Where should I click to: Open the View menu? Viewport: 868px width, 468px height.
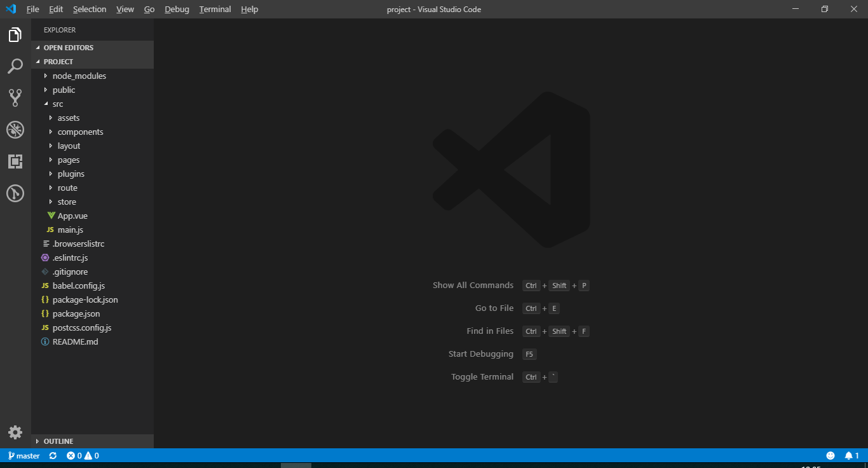point(125,10)
